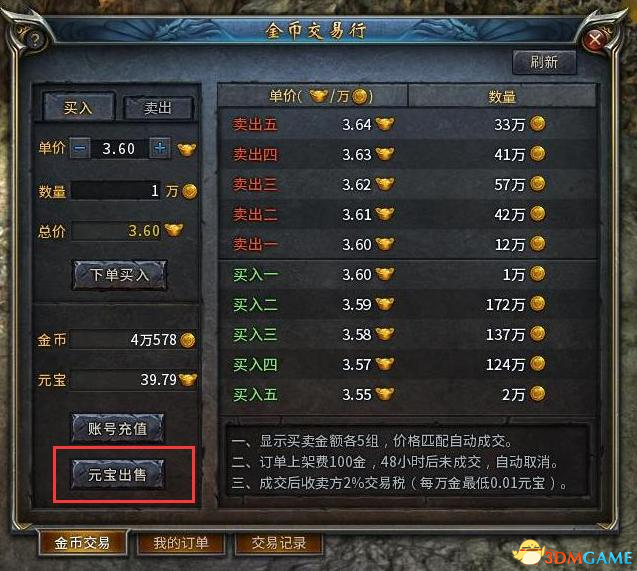
Task: Switch to the 卖出 sell mode
Action: 158,108
